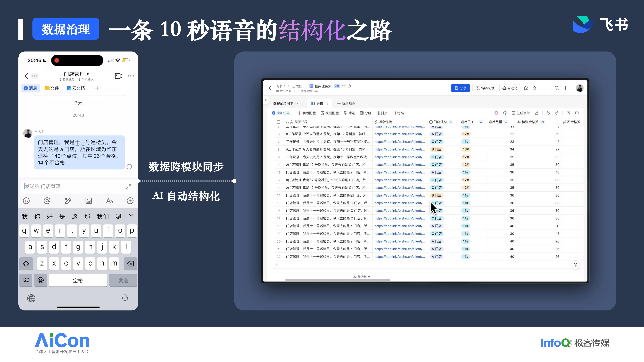Collapse the keyboard suggestion bar chevron

click(x=131, y=215)
